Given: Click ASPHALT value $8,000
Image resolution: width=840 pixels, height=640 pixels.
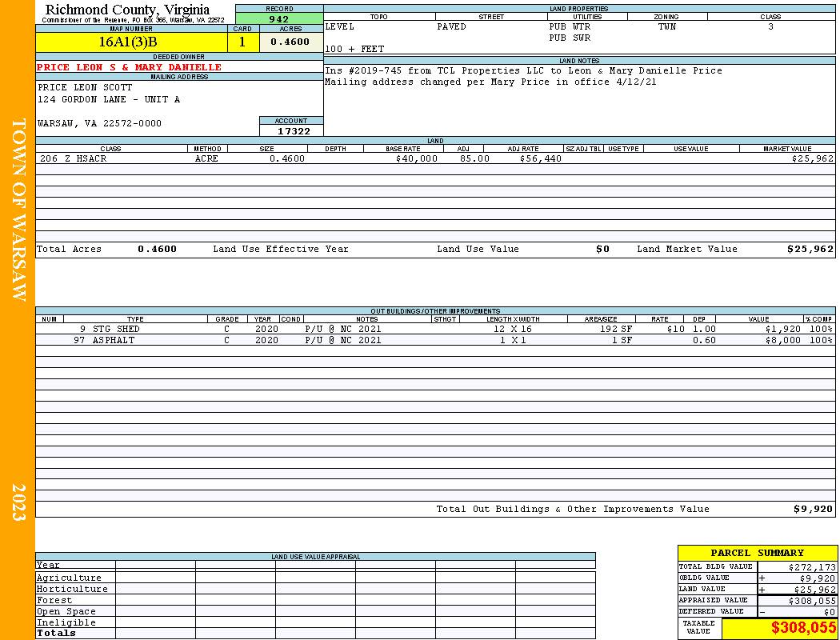Looking at the screenshot, I should point(783,340).
